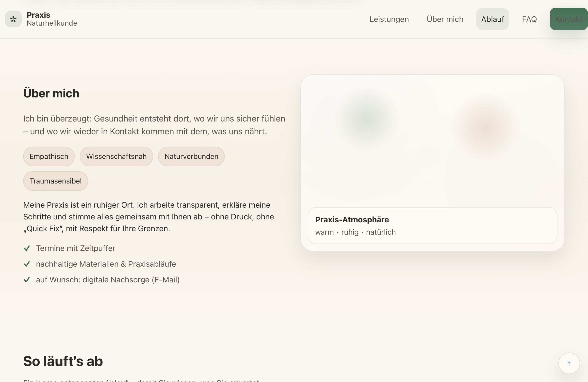Image resolution: width=588 pixels, height=382 pixels.
Task: Click the blurred atmosphere image area
Action: click(x=432, y=138)
